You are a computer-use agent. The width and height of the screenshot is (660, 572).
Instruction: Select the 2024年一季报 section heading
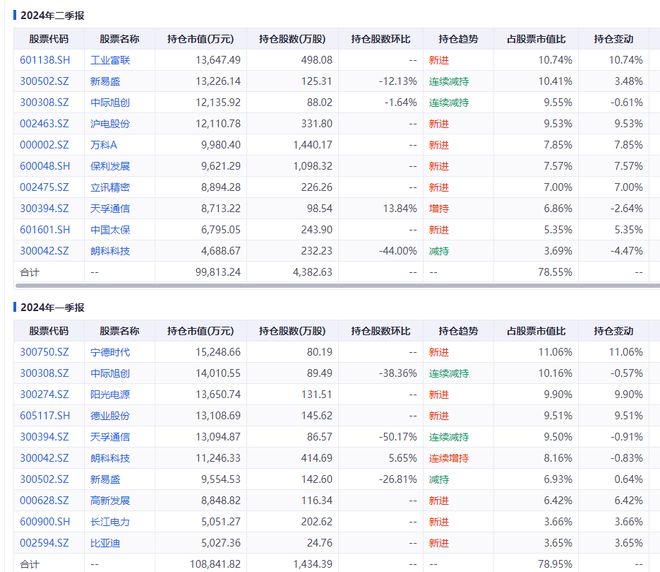point(53,308)
